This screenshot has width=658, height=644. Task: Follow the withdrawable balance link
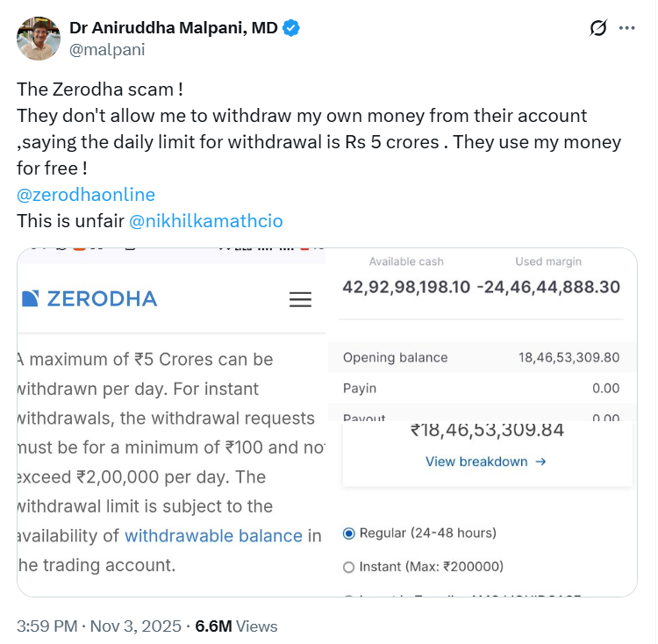[x=213, y=536]
